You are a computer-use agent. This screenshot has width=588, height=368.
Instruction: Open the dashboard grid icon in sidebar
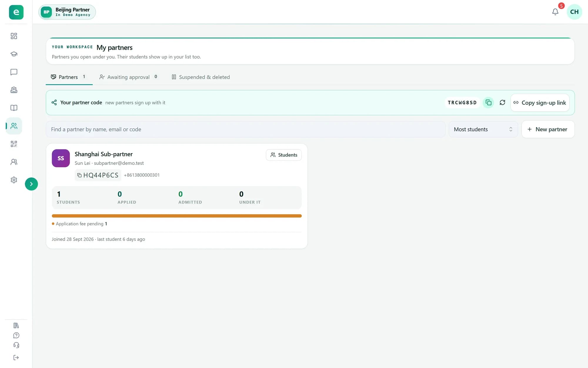[14, 36]
